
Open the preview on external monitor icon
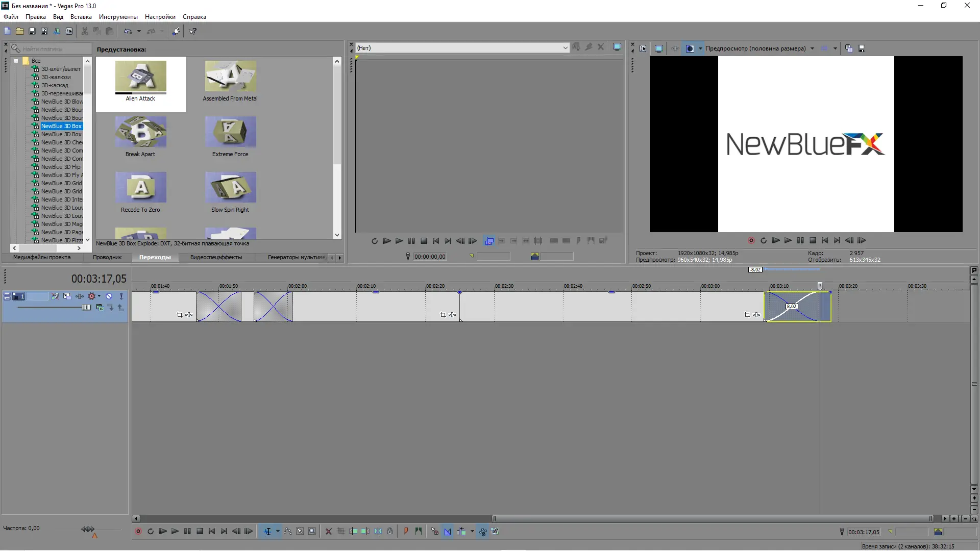658,48
